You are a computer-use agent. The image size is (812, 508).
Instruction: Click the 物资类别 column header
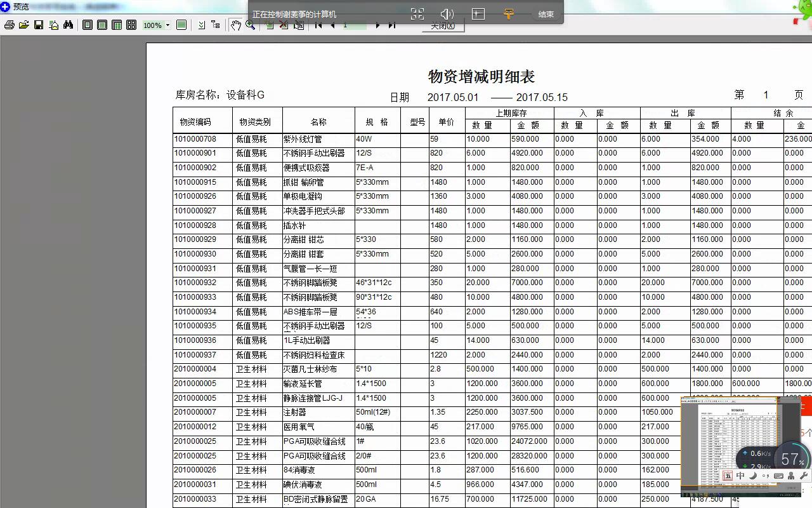click(x=255, y=122)
